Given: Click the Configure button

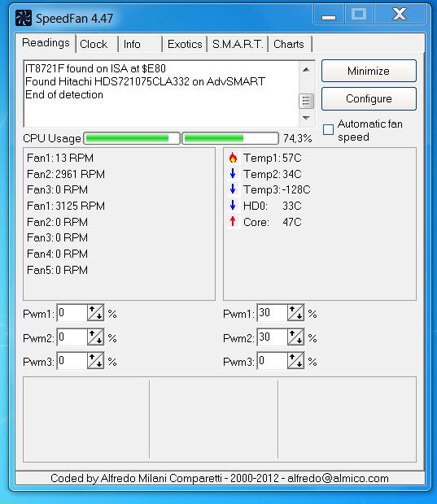Looking at the screenshot, I should pyautogui.click(x=369, y=98).
